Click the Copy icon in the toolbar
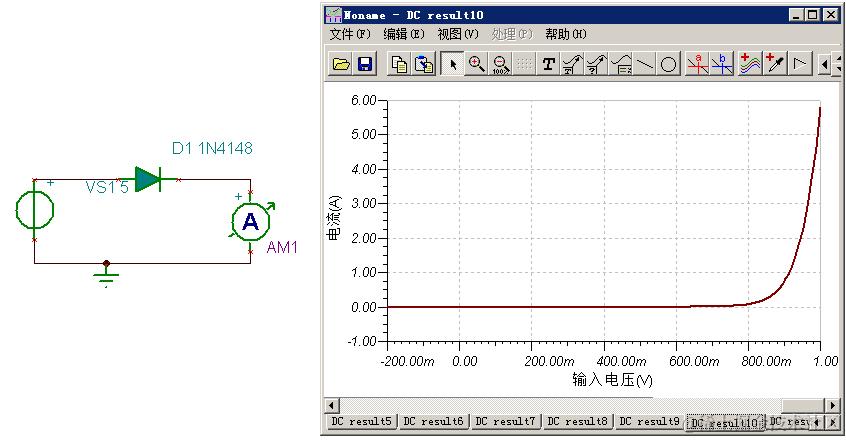 pyautogui.click(x=399, y=64)
